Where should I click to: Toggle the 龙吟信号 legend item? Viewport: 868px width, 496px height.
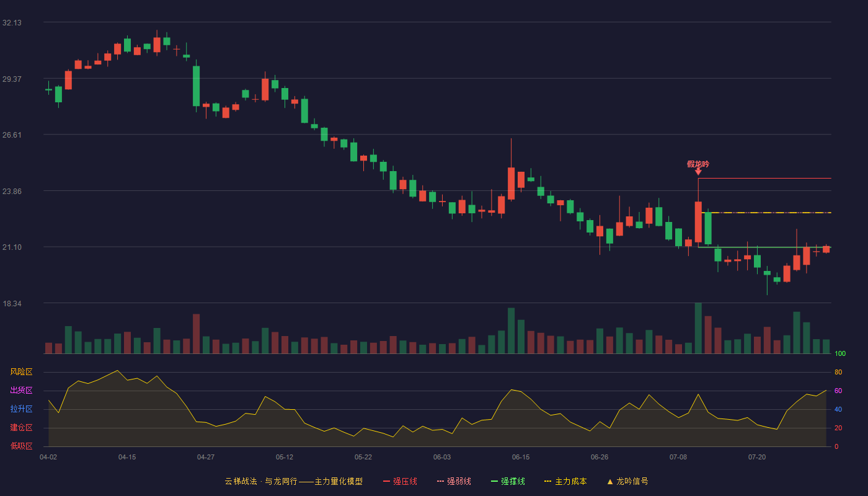tap(627, 481)
